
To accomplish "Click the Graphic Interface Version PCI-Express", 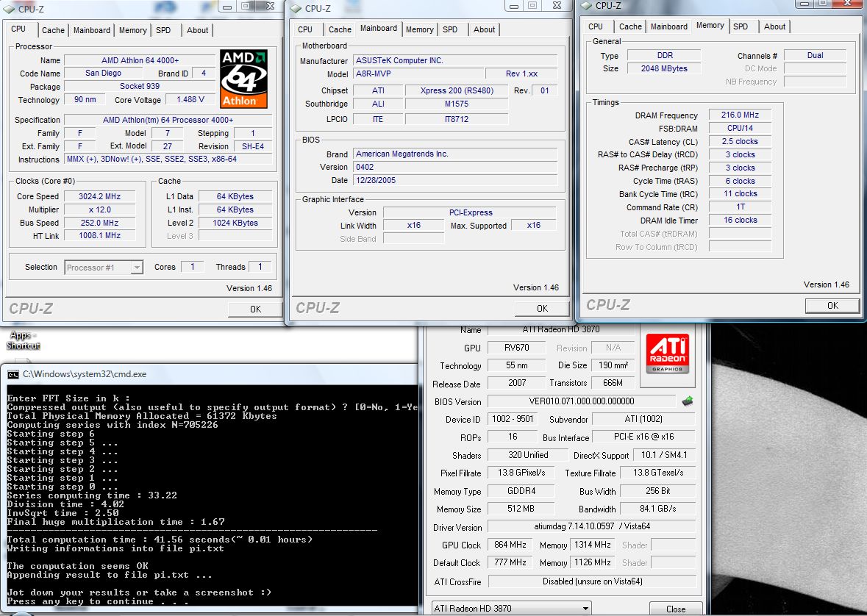I will click(x=470, y=212).
